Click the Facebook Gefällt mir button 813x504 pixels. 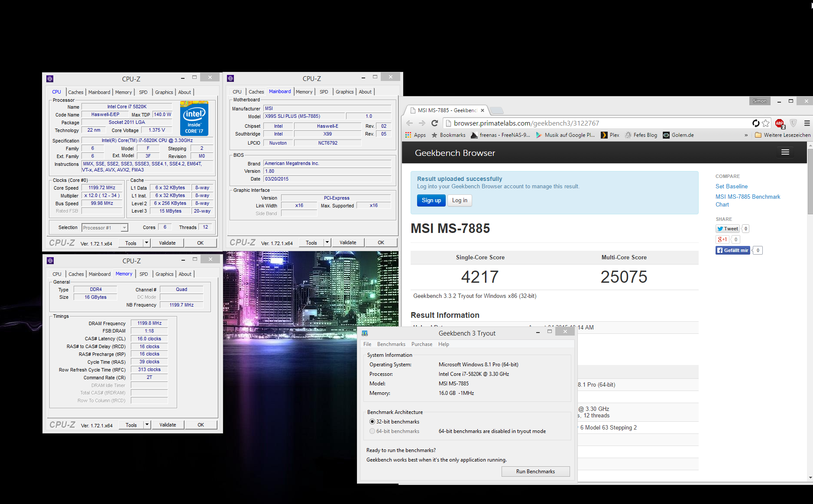[732, 250]
